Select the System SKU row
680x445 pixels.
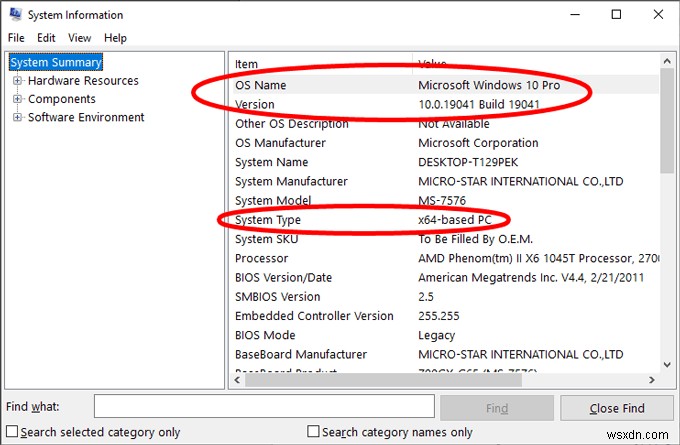(446, 239)
